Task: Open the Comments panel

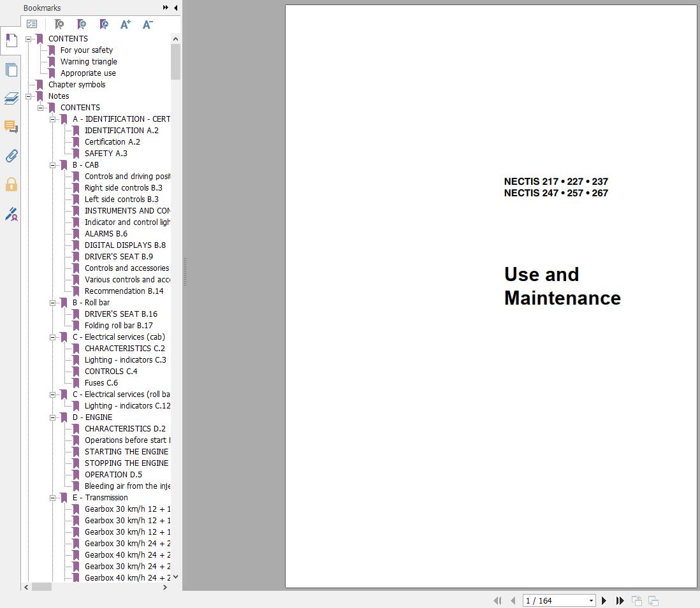Action: click(x=11, y=127)
